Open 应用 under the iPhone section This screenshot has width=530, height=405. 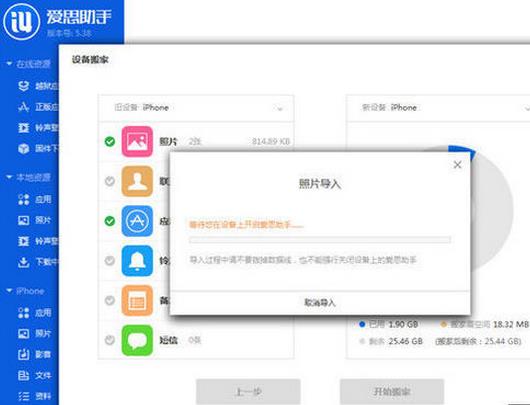click(34, 313)
